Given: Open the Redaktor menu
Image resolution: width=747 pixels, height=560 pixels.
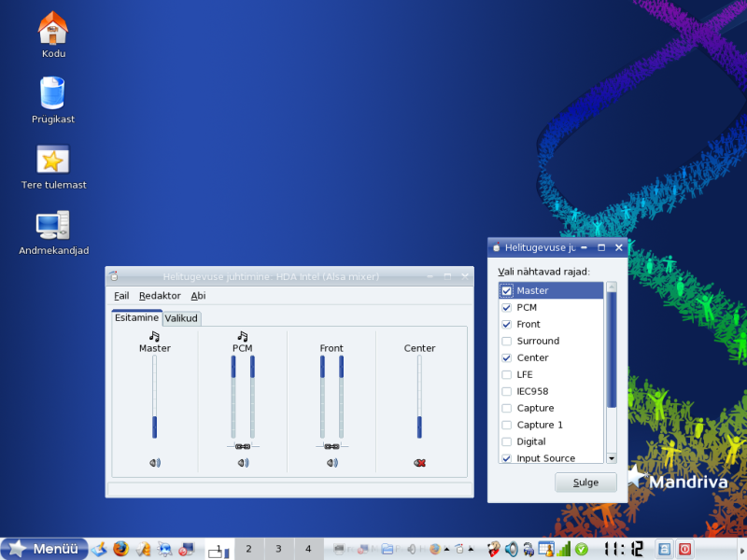Looking at the screenshot, I should [160, 296].
